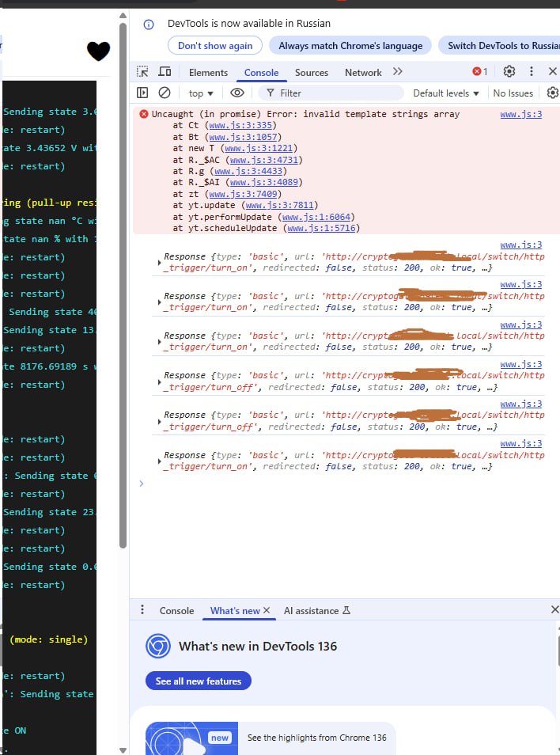Image resolution: width=560 pixels, height=755 pixels.
Task: Open stack link www.js:3:4433
Action: (248, 171)
